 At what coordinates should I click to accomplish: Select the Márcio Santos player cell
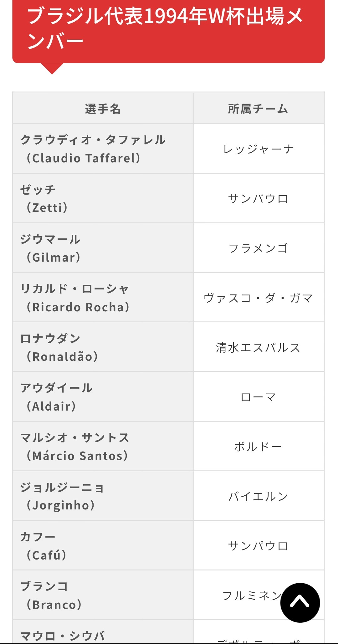(103, 447)
